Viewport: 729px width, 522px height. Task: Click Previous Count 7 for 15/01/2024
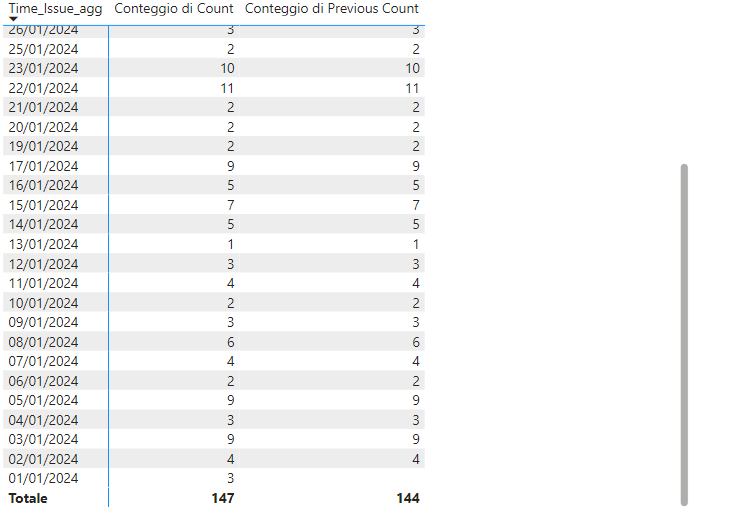416,205
